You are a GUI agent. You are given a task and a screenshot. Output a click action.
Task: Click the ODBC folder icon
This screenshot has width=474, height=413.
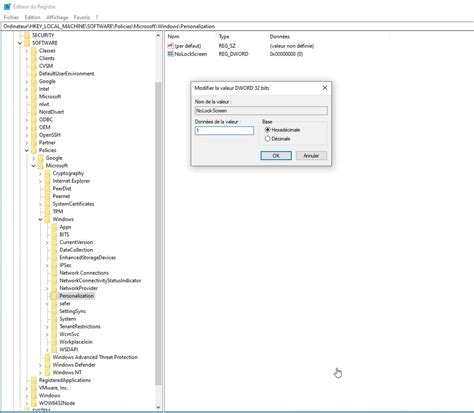click(34, 119)
